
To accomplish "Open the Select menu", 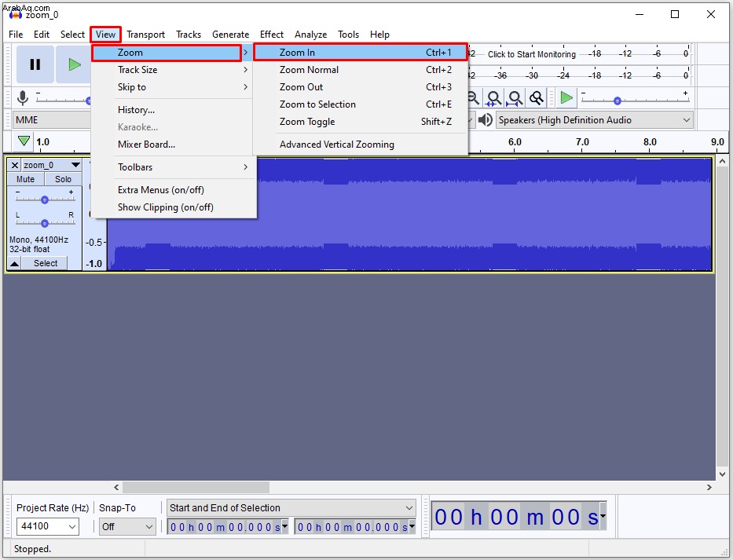I will [72, 34].
